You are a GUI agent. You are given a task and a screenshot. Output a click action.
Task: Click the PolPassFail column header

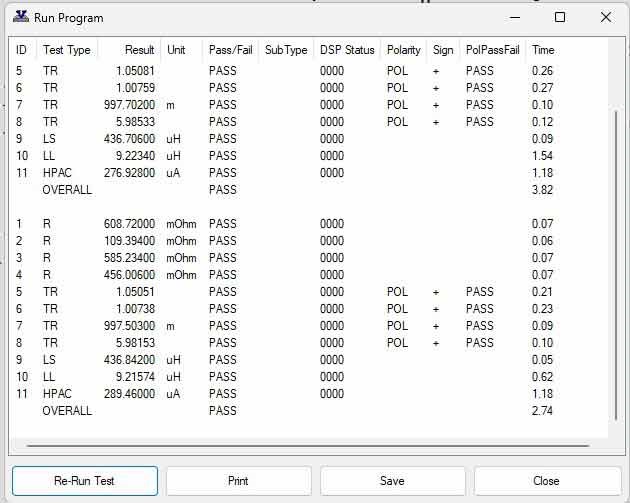(x=493, y=50)
